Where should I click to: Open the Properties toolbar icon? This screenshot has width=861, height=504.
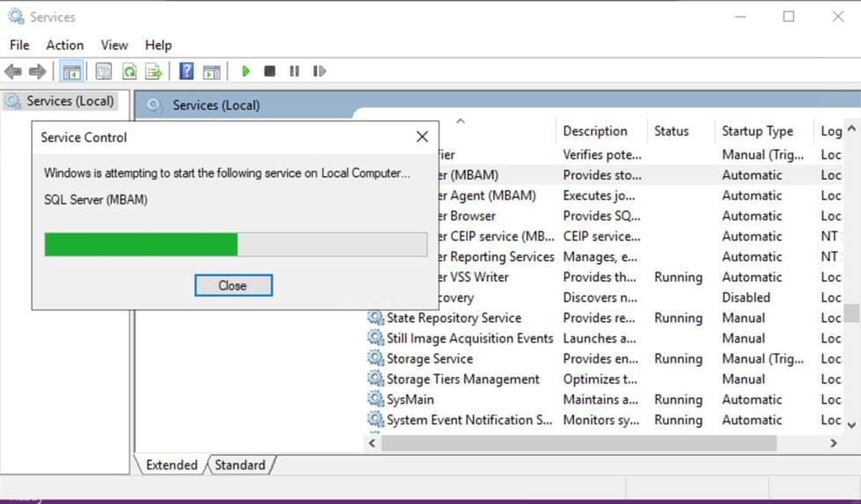click(x=103, y=71)
